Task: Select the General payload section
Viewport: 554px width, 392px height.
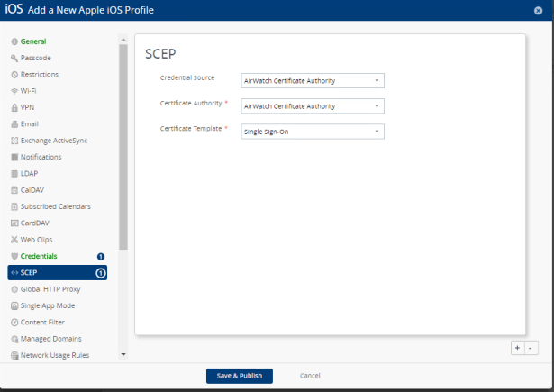Action: (33, 41)
